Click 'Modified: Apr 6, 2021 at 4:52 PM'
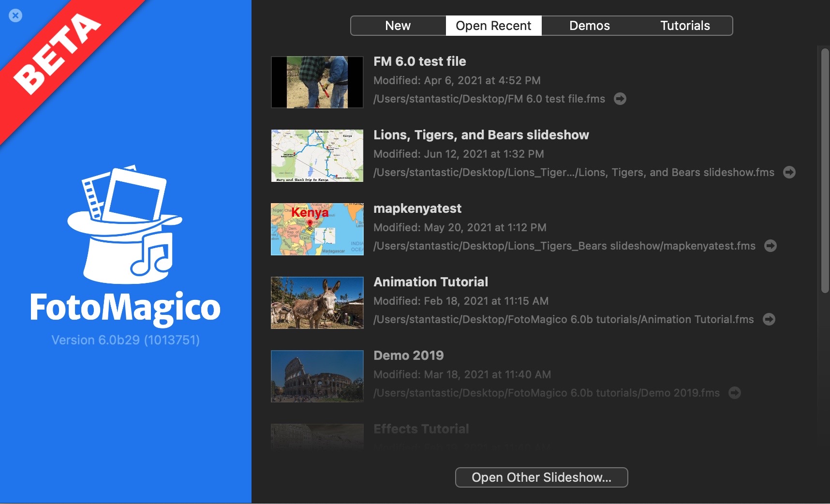 point(457,80)
